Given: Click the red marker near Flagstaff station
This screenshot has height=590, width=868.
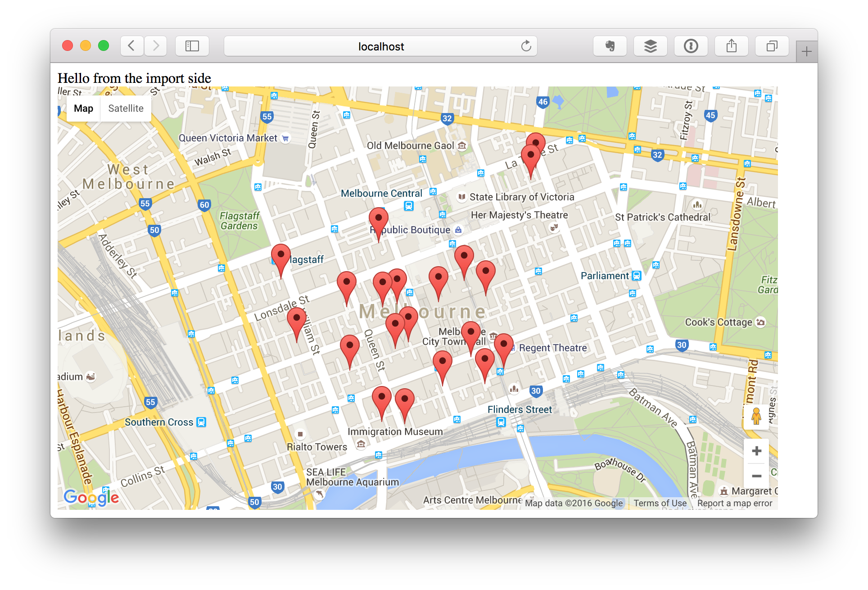Looking at the screenshot, I should pos(281,258).
